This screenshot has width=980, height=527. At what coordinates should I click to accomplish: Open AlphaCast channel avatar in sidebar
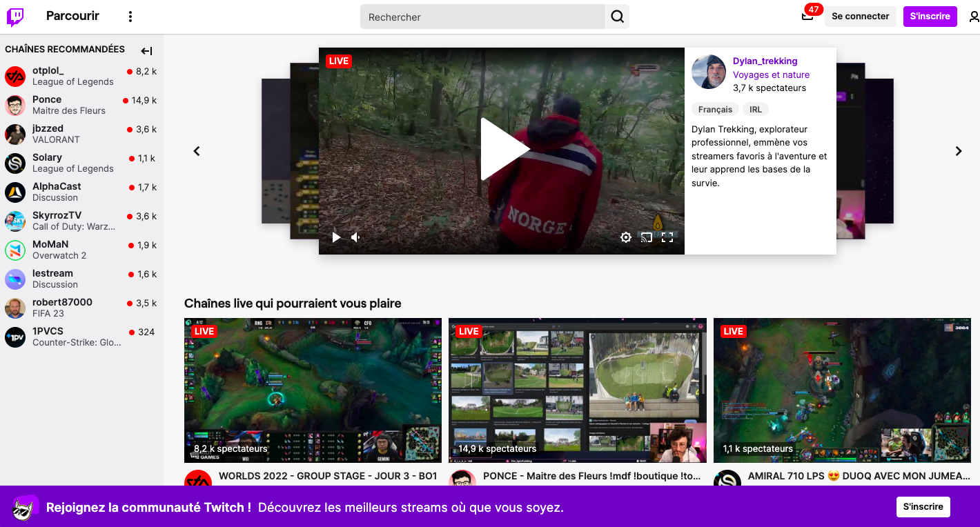[x=15, y=192]
